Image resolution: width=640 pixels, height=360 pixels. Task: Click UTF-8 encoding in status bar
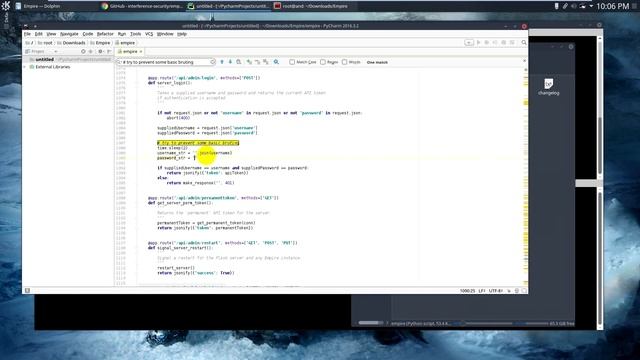click(496, 291)
